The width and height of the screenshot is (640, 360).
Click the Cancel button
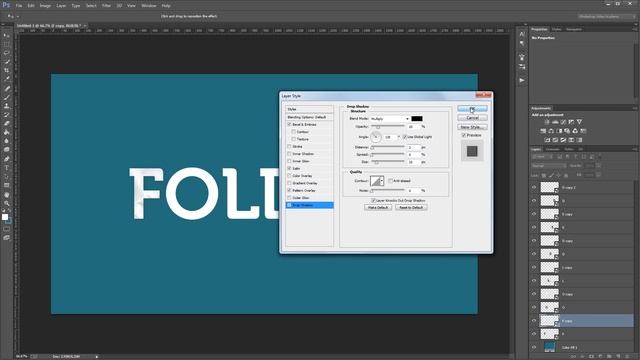click(x=472, y=118)
